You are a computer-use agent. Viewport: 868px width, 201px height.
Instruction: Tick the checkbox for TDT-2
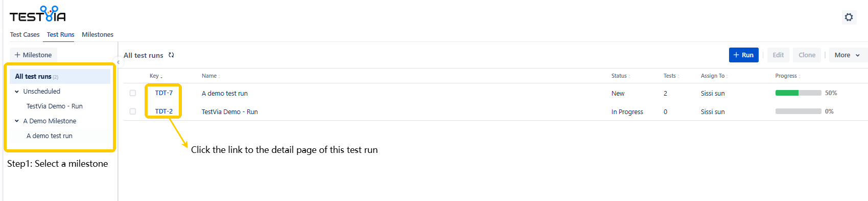[x=133, y=111]
